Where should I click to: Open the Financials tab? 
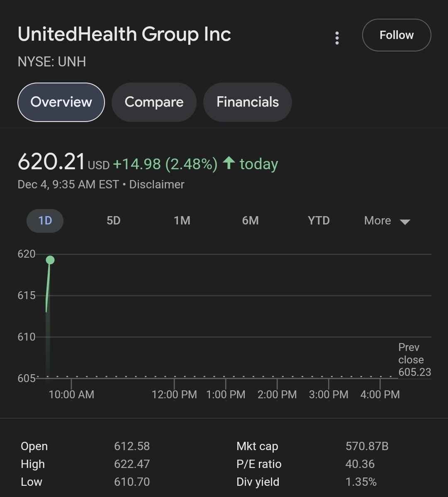[x=248, y=102]
